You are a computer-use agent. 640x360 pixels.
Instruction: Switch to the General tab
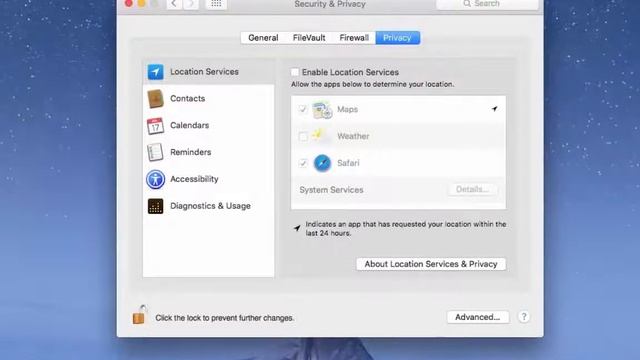pos(263,38)
